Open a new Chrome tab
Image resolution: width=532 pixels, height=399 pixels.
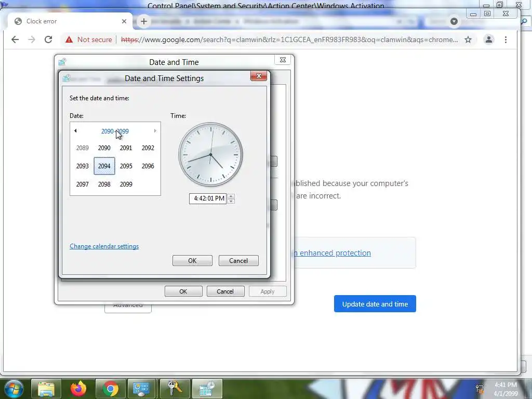(x=144, y=21)
